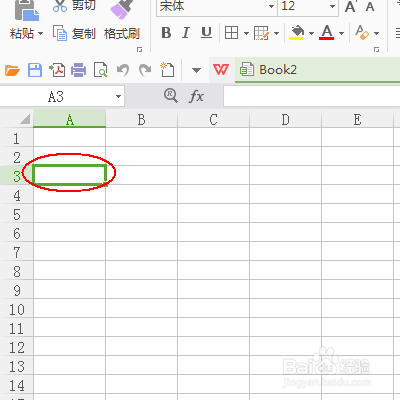Select column C header
This screenshot has height=400, width=400.
click(x=214, y=119)
